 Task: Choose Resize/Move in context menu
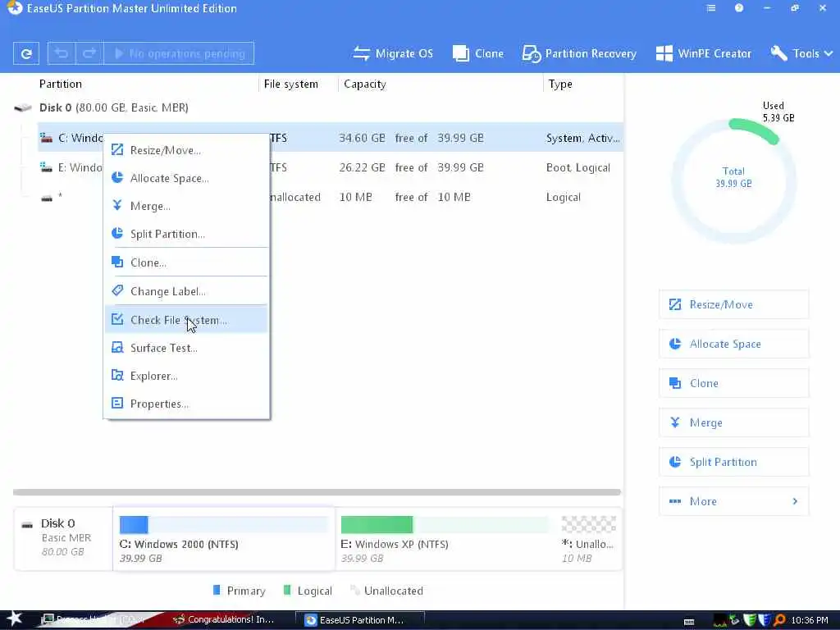click(x=186, y=150)
